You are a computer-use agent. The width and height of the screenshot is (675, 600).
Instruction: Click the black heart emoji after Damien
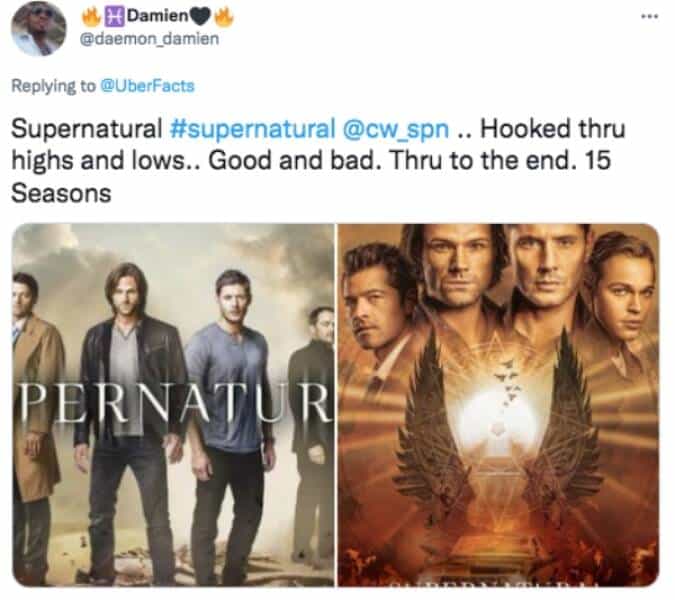(201, 17)
